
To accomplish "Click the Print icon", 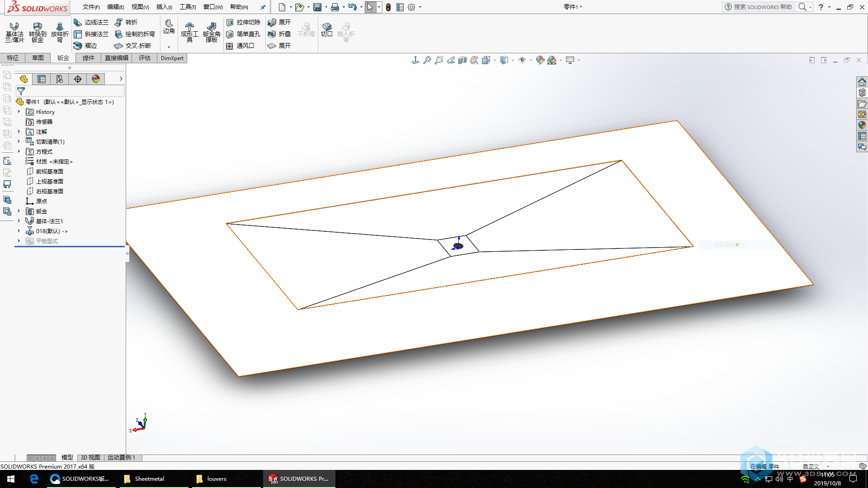I will 335,7.
